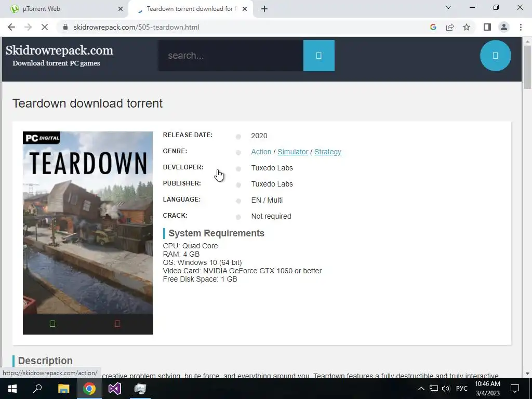This screenshot has width=532, height=399.
Task: Open Chrome three-dot menu
Action: tap(521, 27)
